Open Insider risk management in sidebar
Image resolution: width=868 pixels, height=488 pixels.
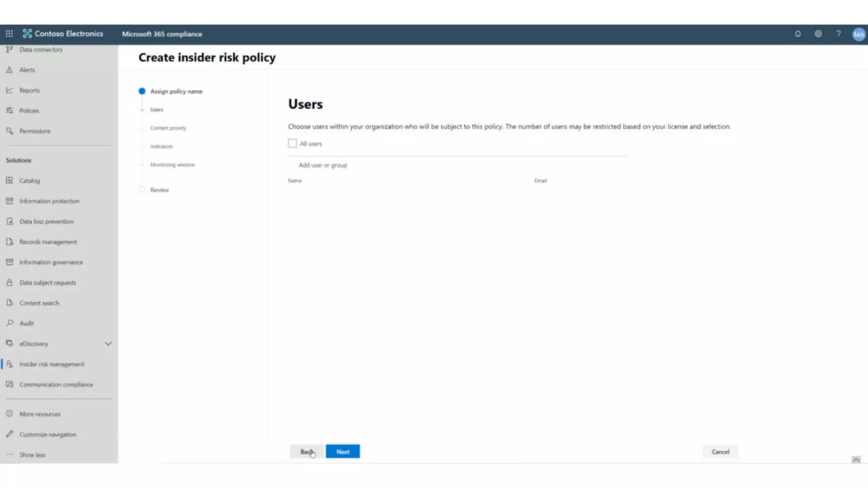point(52,364)
